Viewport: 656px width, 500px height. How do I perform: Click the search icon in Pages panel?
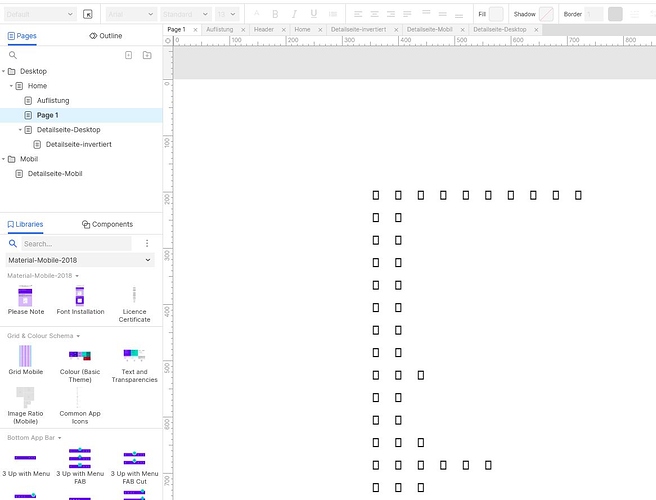click(x=13, y=55)
